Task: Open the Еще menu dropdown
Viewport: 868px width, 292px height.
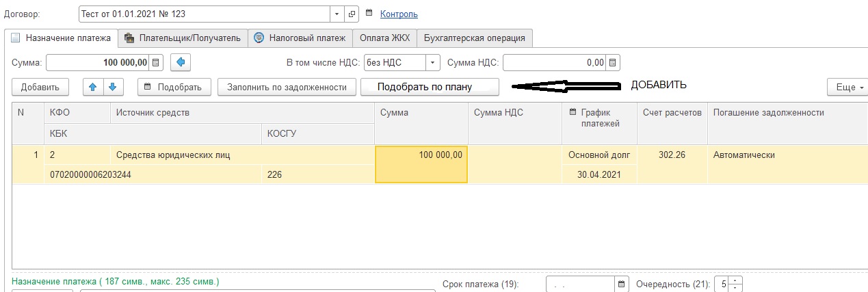Action: [847, 88]
